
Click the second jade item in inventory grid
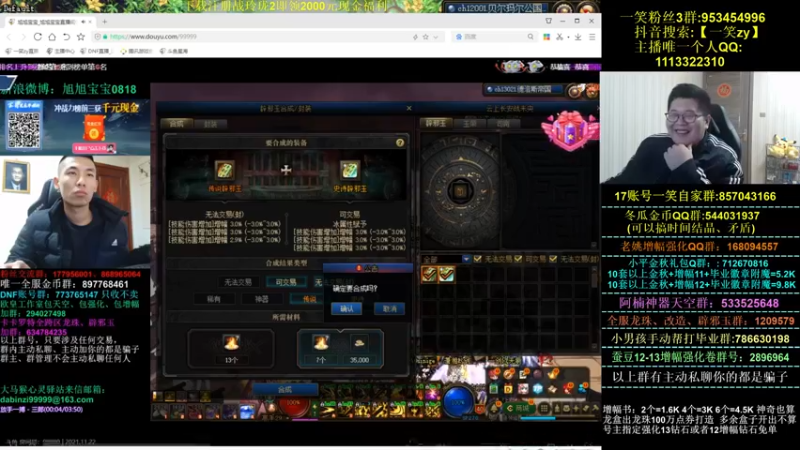pyautogui.click(x=446, y=274)
